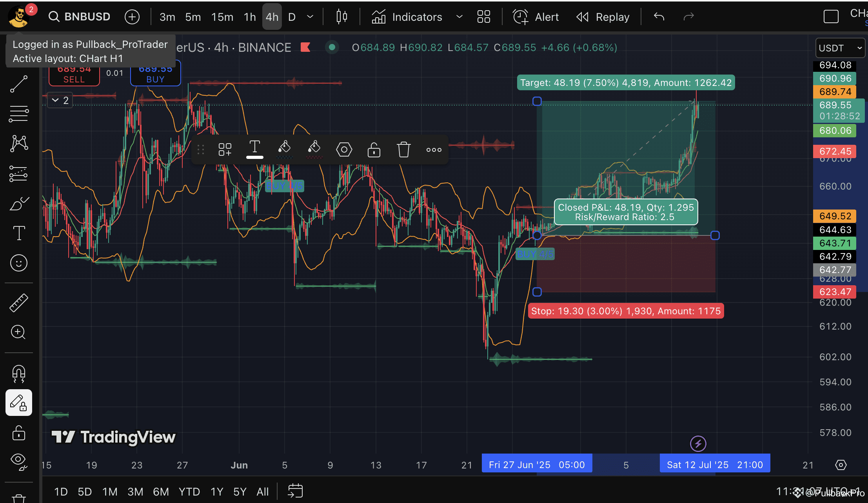Select the daily D timeframe
Image resolution: width=868 pixels, height=503 pixels.
tap(292, 17)
